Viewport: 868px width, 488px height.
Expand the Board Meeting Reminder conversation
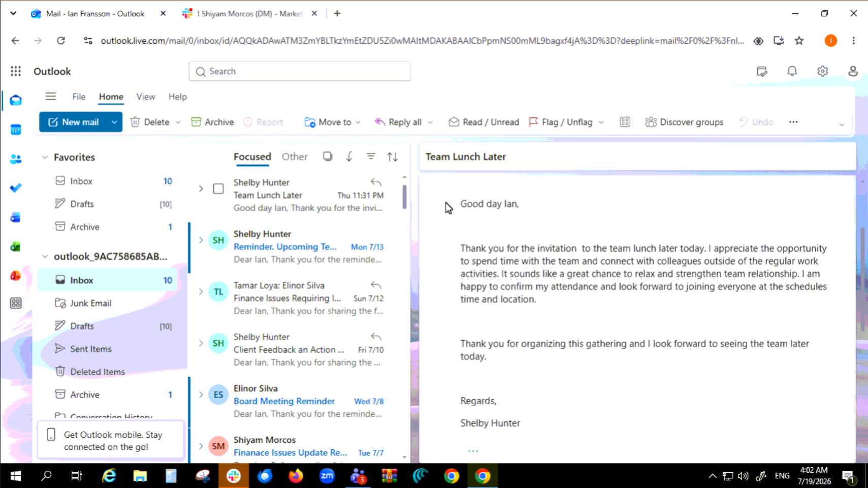[201, 395]
